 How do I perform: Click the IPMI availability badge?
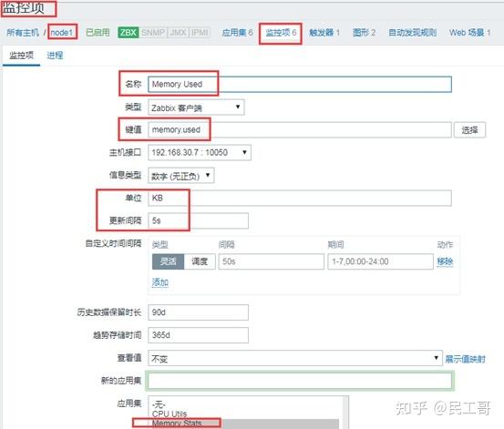pyautogui.click(x=200, y=33)
